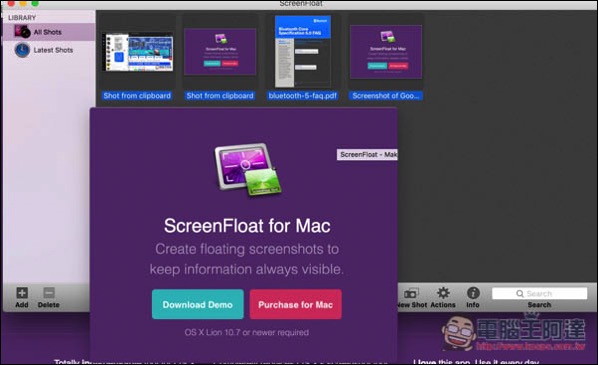Screen dimensions: 598x365
Task: Click the magnifier icon in Search field
Action: (520, 294)
